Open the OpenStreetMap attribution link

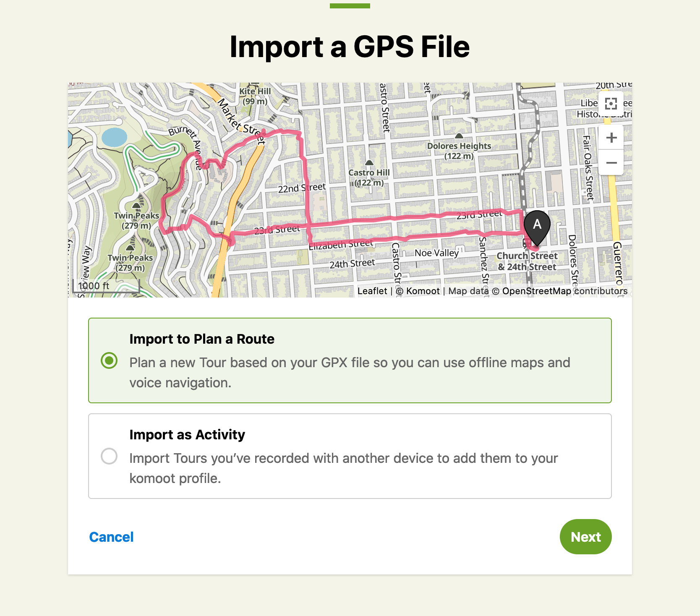coord(537,291)
